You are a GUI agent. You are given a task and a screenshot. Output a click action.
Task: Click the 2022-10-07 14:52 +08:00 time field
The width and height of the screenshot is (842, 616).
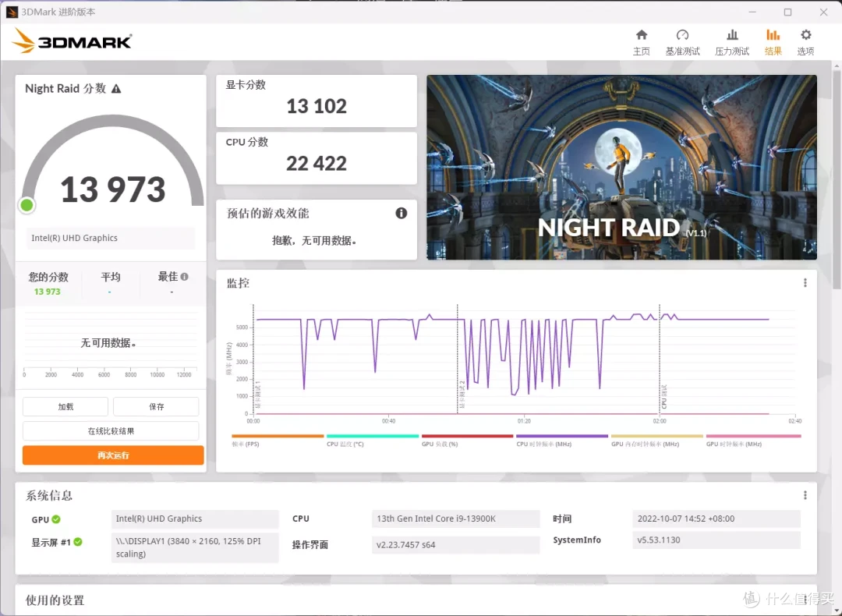click(716, 519)
